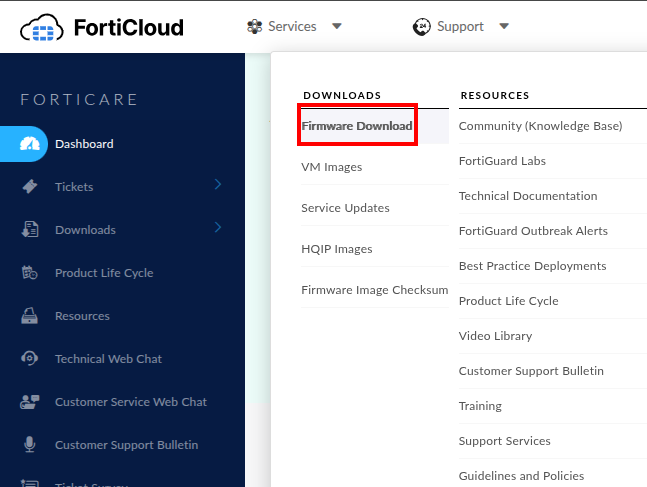Click the Customer Service Web Chat icon
Image resolution: width=647 pixels, height=487 pixels.
pos(30,402)
